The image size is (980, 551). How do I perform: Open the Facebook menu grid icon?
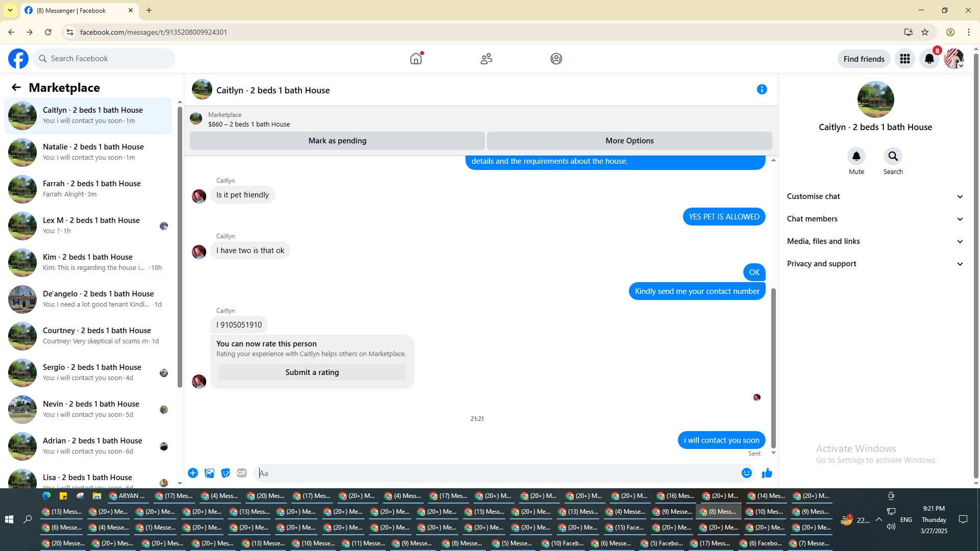point(905,59)
